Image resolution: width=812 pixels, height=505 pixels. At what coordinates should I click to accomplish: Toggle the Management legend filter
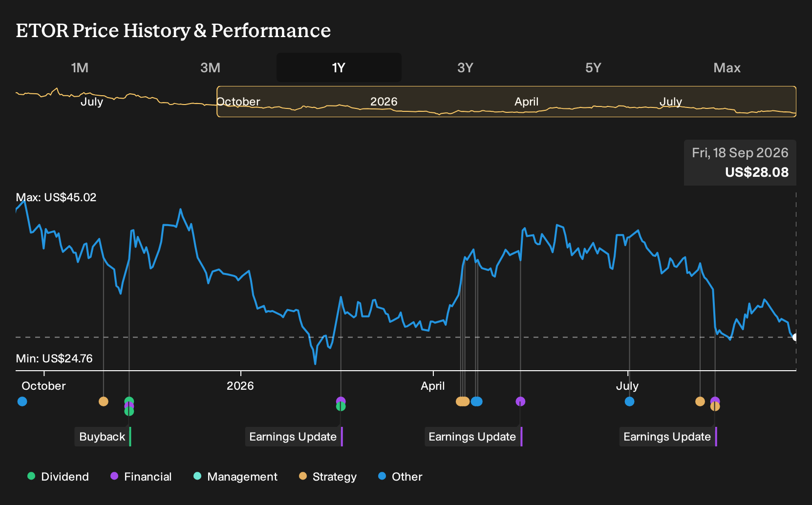pyautogui.click(x=235, y=477)
